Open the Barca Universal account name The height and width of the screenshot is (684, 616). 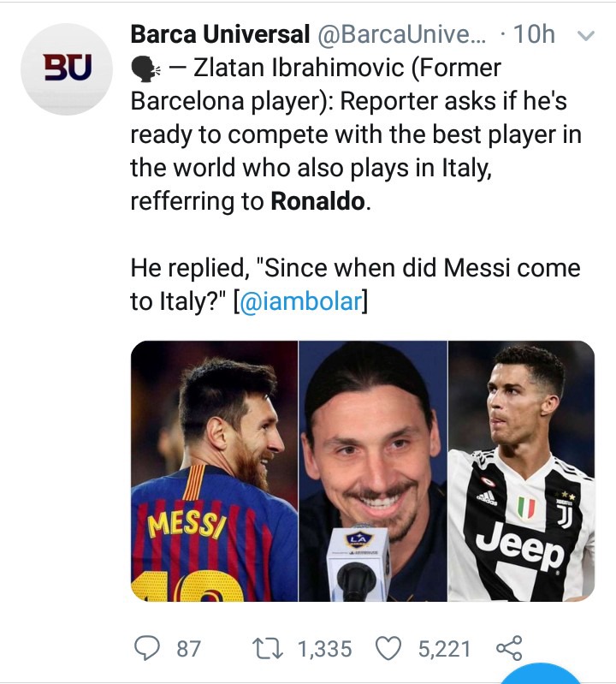(x=220, y=34)
